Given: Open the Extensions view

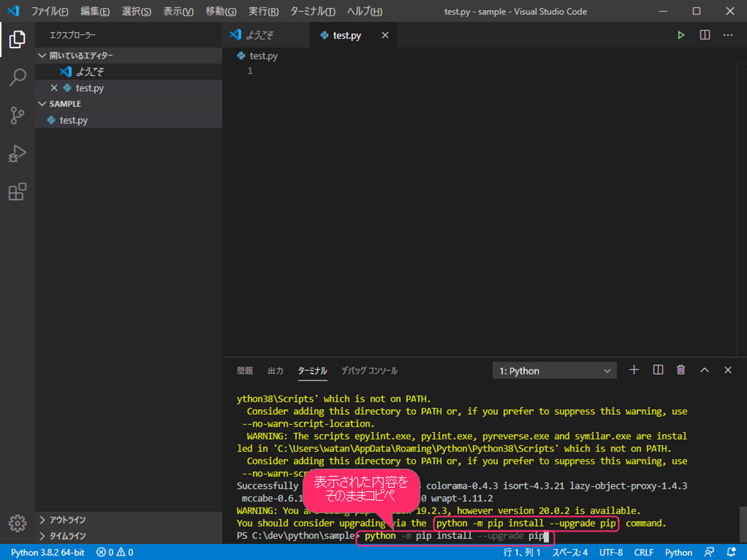Looking at the screenshot, I should (x=17, y=191).
